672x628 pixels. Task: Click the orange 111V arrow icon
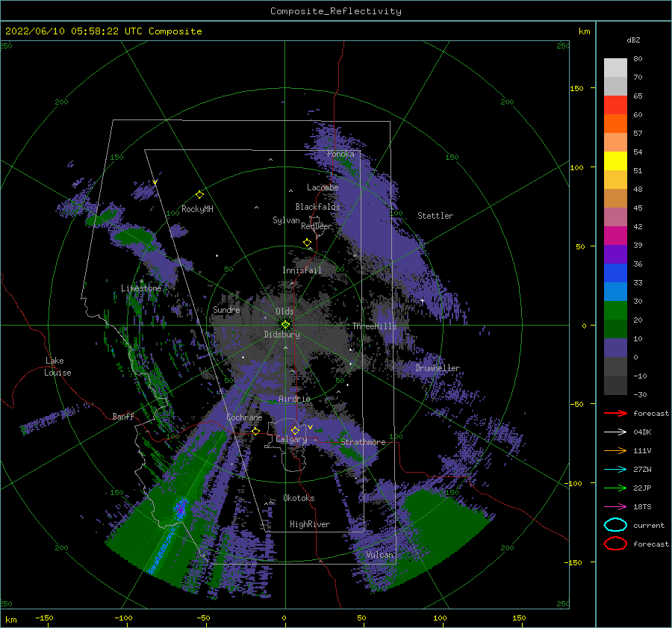coord(615,450)
